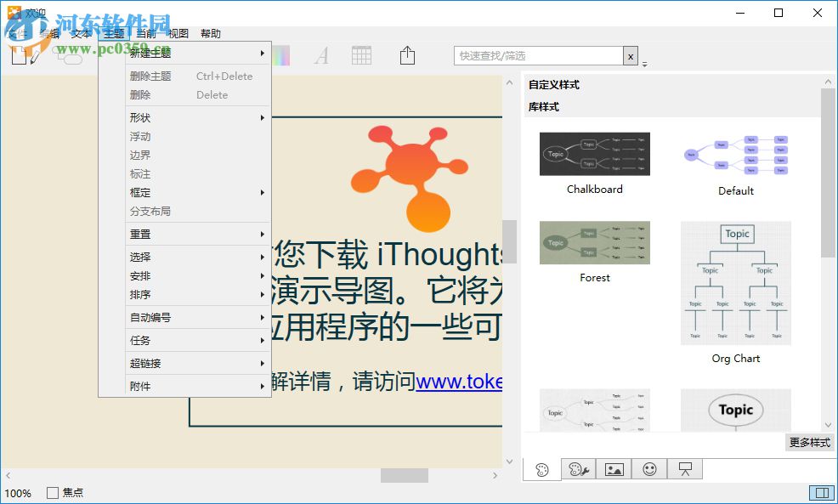Open the smiley emoji panel icon

[649, 468]
